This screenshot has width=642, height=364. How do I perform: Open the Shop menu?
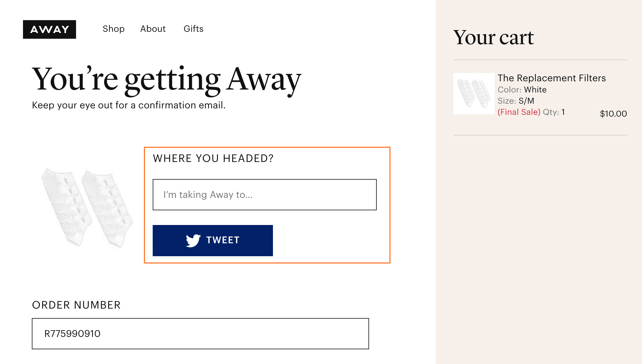(114, 29)
